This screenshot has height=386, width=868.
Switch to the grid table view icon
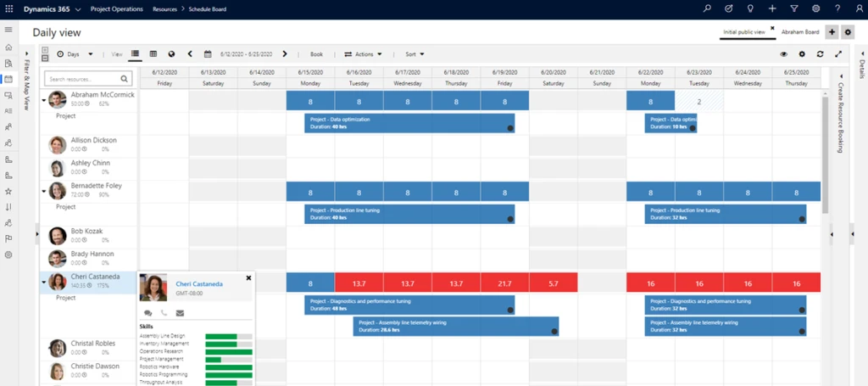153,54
